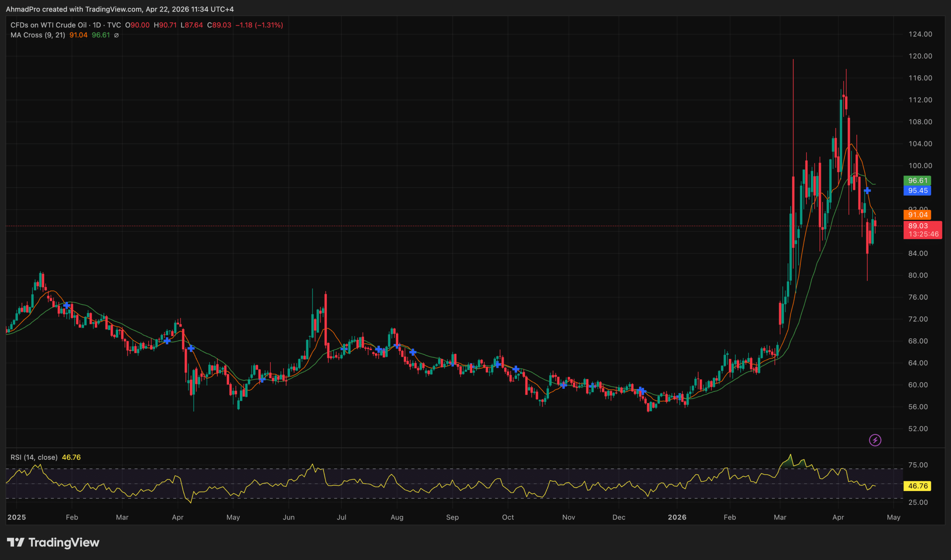The width and height of the screenshot is (951, 560).
Task: Click the orange 91.04 MA price label
Action: [917, 215]
